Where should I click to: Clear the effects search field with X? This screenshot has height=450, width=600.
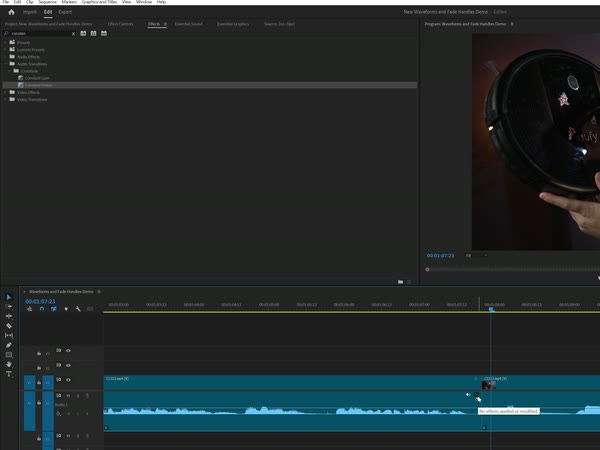(x=73, y=34)
